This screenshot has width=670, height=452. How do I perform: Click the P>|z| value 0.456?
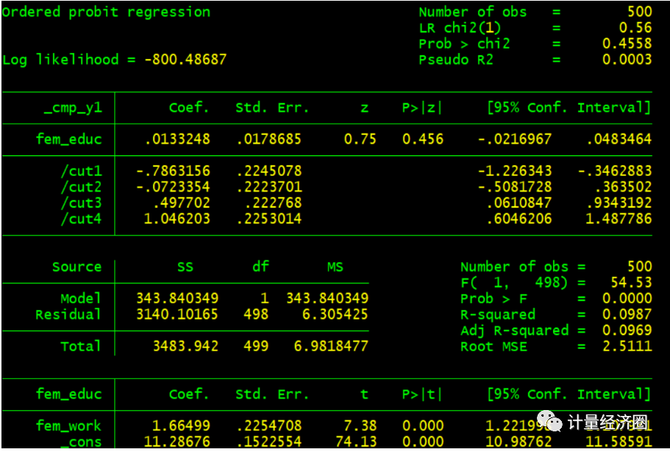click(423, 139)
